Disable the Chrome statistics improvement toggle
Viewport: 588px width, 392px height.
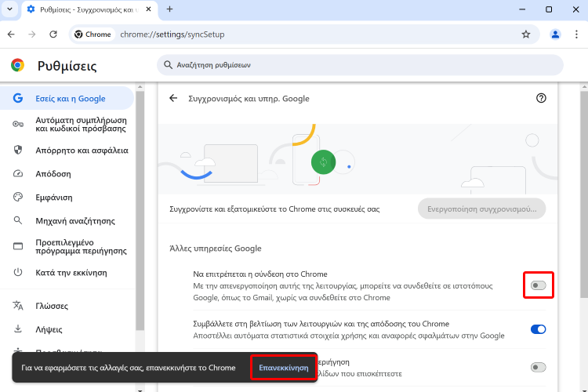tap(538, 329)
